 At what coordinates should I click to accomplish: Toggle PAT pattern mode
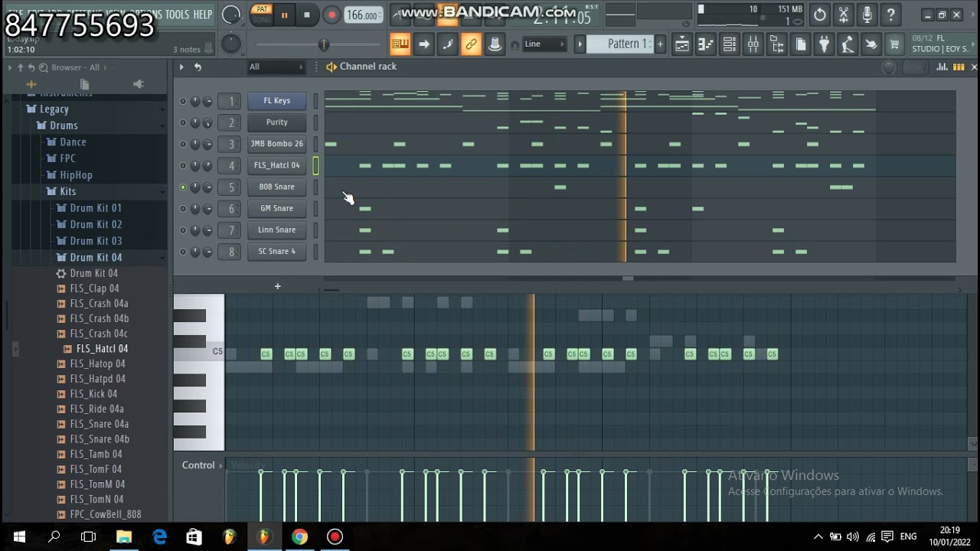coord(263,10)
